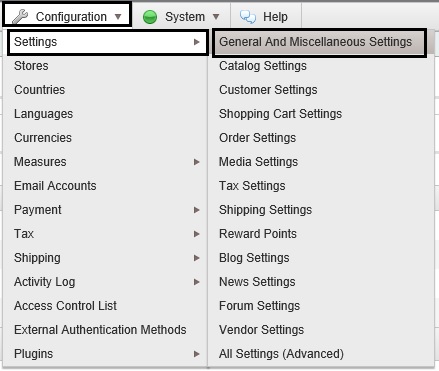
Task: Expand the Measures submenu arrow
Action: click(197, 162)
